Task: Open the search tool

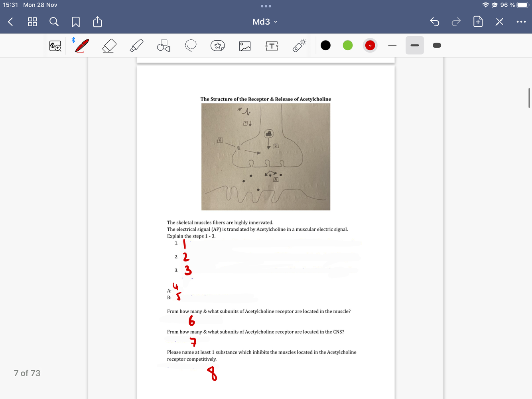Action: (x=54, y=22)
